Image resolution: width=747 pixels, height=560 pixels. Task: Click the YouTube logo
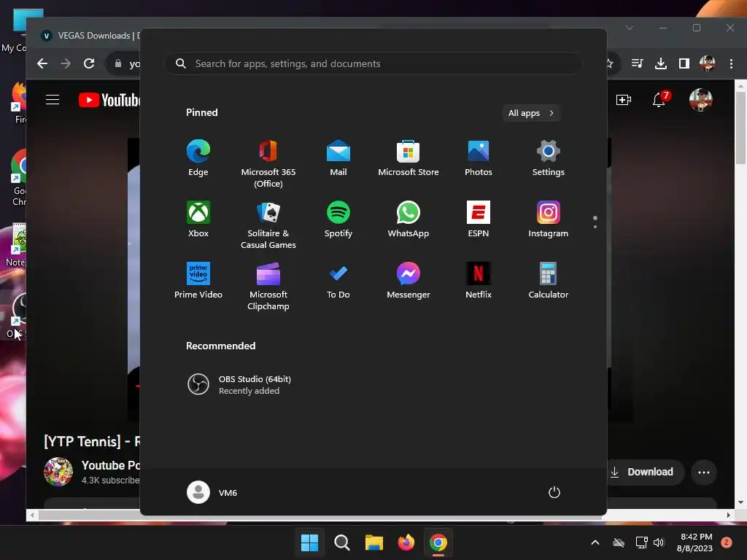click(109, 100)
